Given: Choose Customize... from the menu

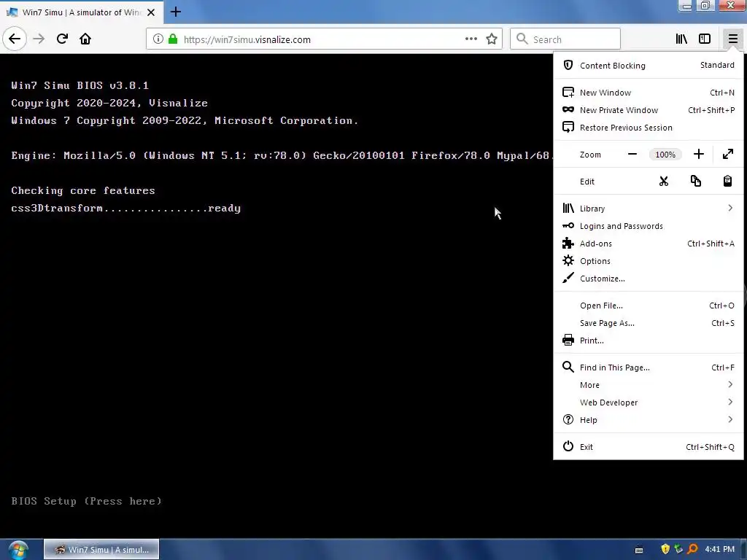Looking at the screenshot, I should pos(648,279).
